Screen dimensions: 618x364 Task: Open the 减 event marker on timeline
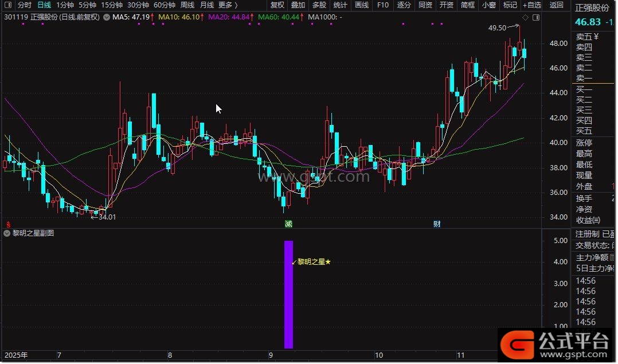[x=288, y=224]
